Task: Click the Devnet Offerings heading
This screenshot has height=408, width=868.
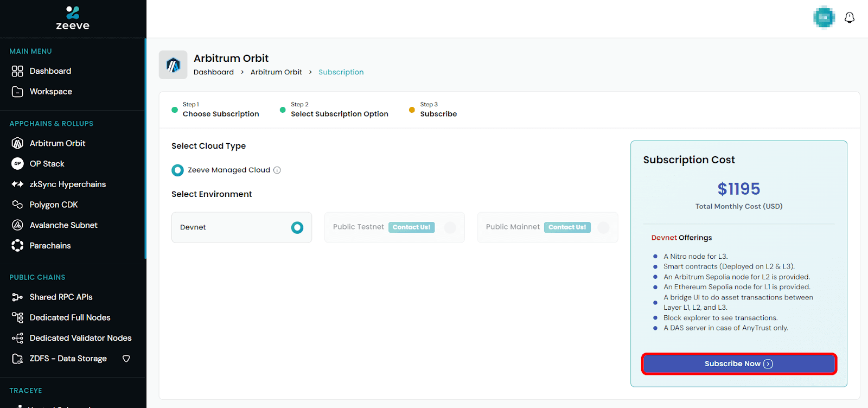Action: pyautogui.click(x=682, y=238)
